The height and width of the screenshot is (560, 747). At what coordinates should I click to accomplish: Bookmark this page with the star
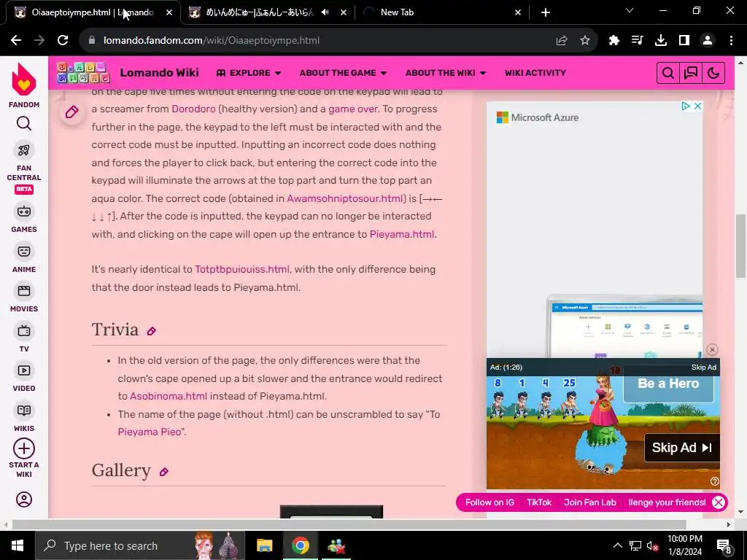tap(585, 41)
